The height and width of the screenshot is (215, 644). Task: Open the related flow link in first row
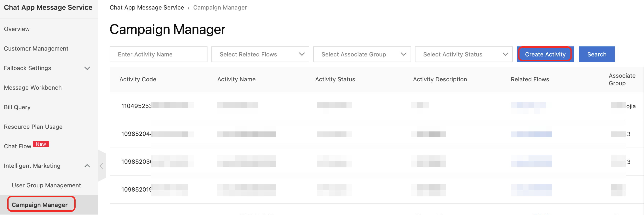click(x=528, y=105)
